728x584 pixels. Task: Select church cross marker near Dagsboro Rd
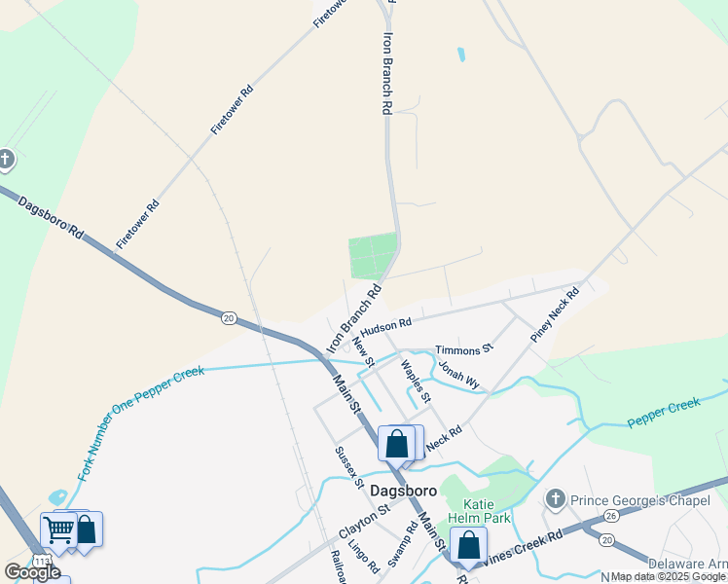[6, 161]
